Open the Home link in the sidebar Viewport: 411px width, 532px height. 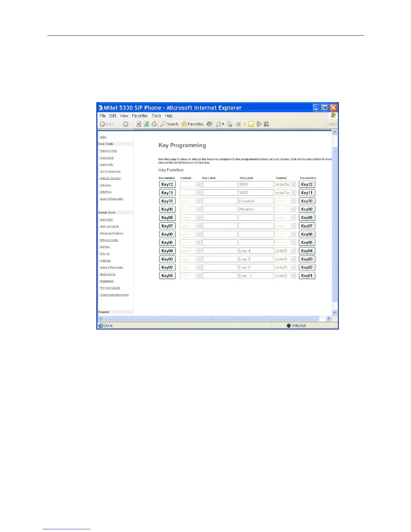pos(103,137)
